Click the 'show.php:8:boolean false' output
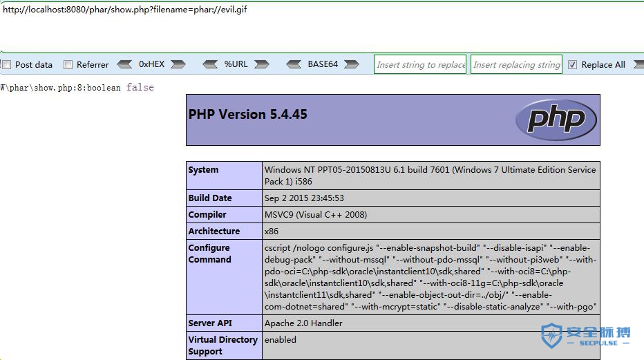 click(77, 88)
